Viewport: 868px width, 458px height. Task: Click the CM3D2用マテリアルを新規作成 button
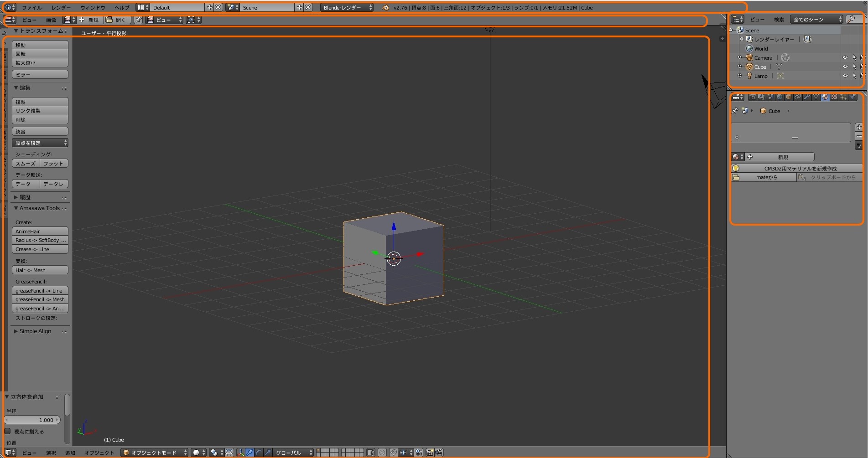(796, 168)
